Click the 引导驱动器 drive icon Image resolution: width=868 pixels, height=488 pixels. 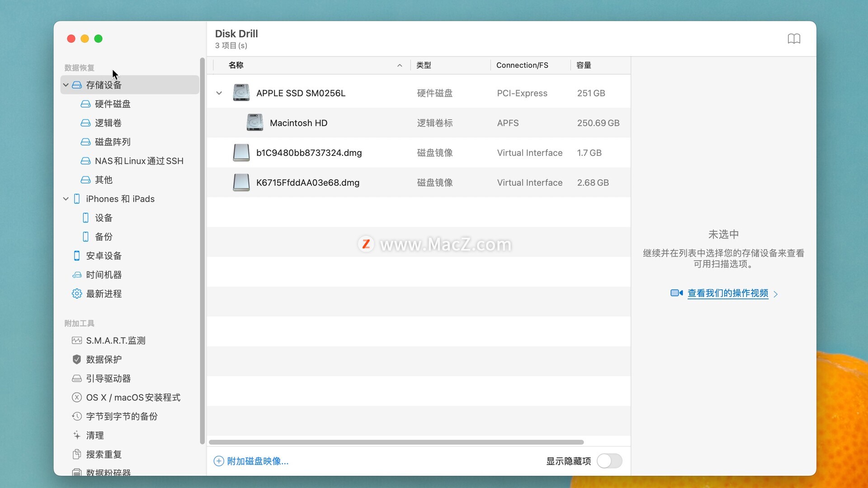click(77, 378)
